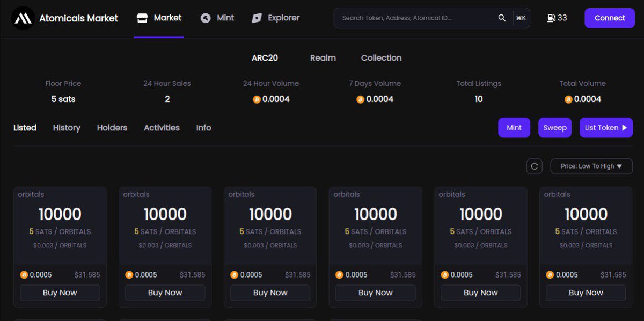Image resolution: width=644 pixels, height=321 pixels.
Task: Click the 24 Hour Volume label
Action: click(271, 84)
